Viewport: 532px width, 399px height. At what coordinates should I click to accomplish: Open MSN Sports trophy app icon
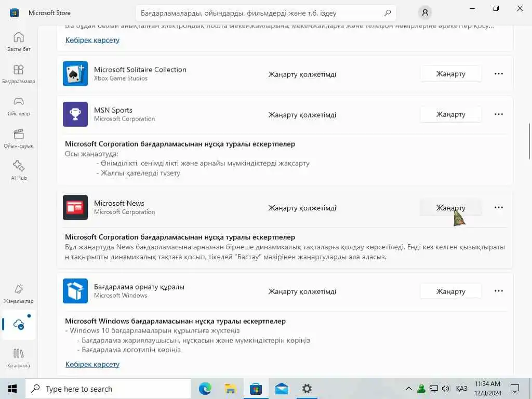[75, 114]
